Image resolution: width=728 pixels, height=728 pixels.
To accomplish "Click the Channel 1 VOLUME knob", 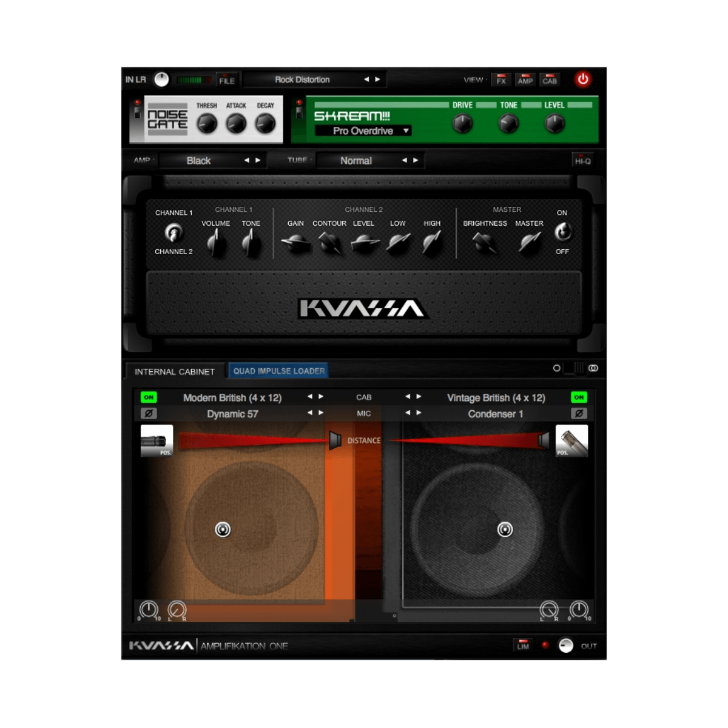I will point(215,243).
